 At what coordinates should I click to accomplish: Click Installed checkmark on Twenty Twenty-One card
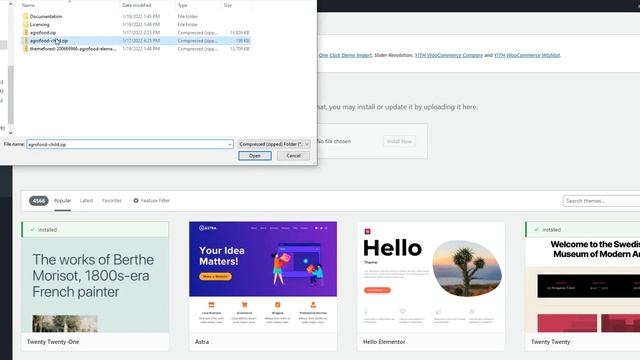(x=32, y=230)
